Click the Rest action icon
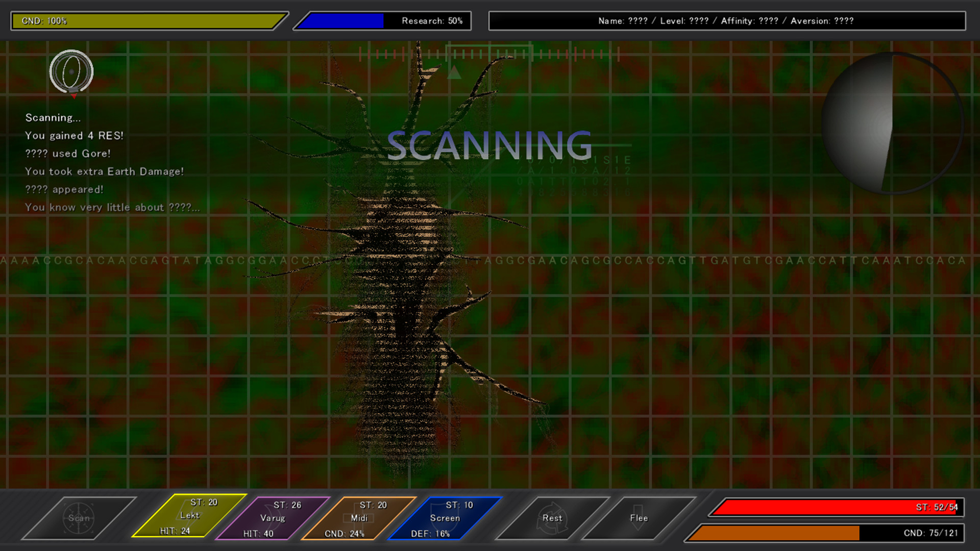The height and width of the screenshot is (551, 980). coord(553,518)
